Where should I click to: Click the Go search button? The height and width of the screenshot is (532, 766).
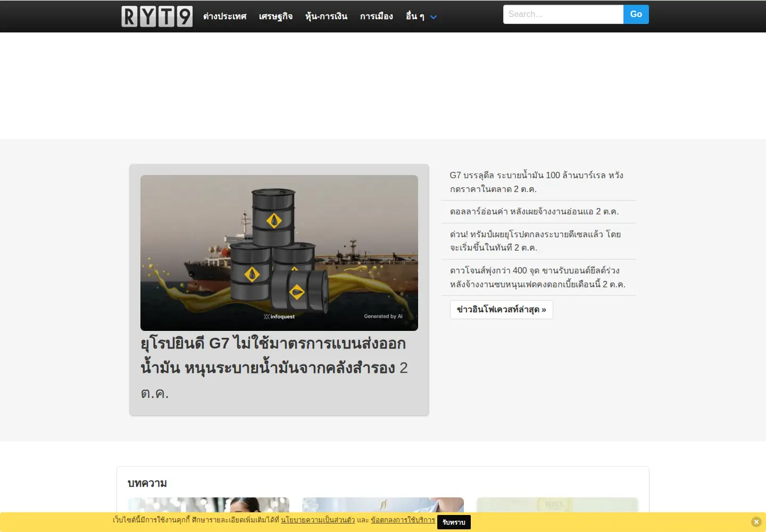(x=636, y=14)
